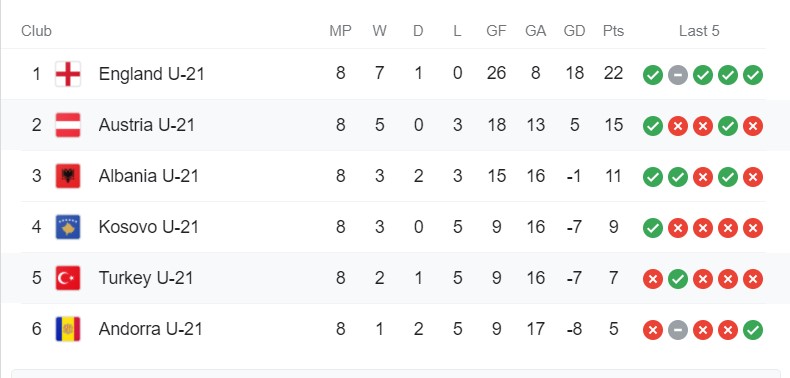Click the Pts column header
790x378 pixels.
613,31
